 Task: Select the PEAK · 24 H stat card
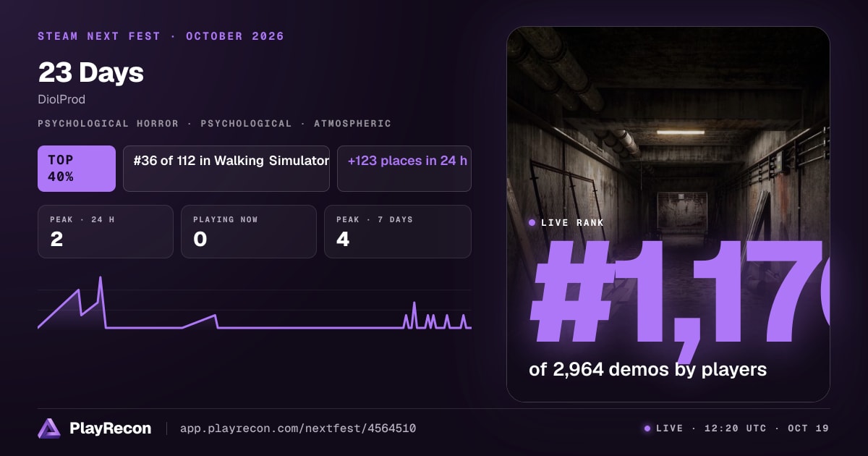(x=106, y=232)
